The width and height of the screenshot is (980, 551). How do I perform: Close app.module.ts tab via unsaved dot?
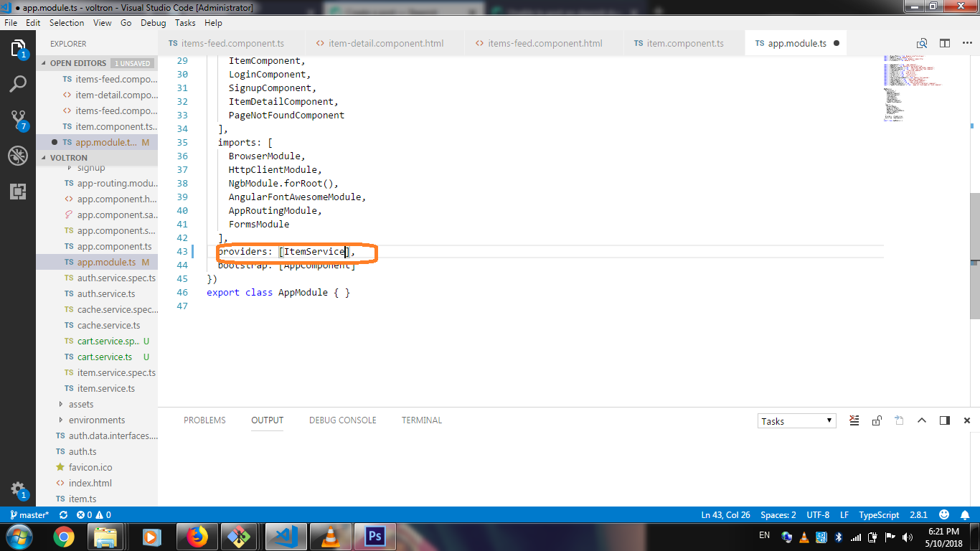837,43
